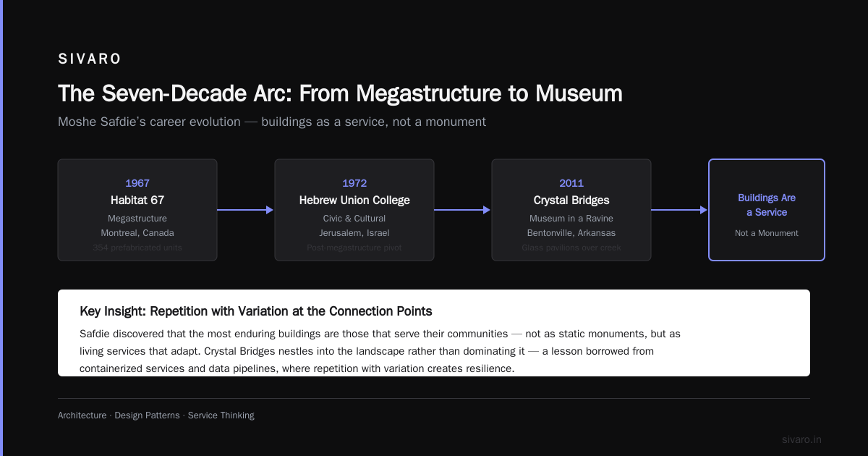Click the 2011 year label
This screenshot has width=868, height=456.
click(x=571, y=183)
